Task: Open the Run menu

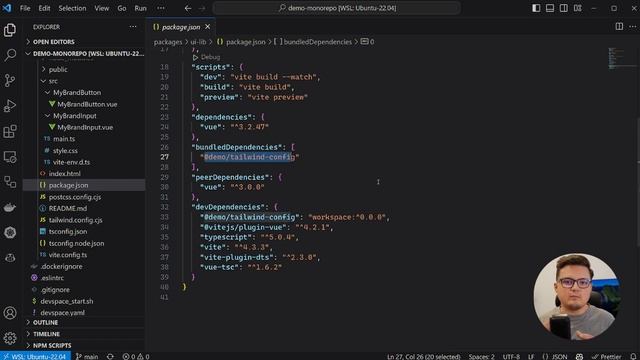Action: (140, 8)
